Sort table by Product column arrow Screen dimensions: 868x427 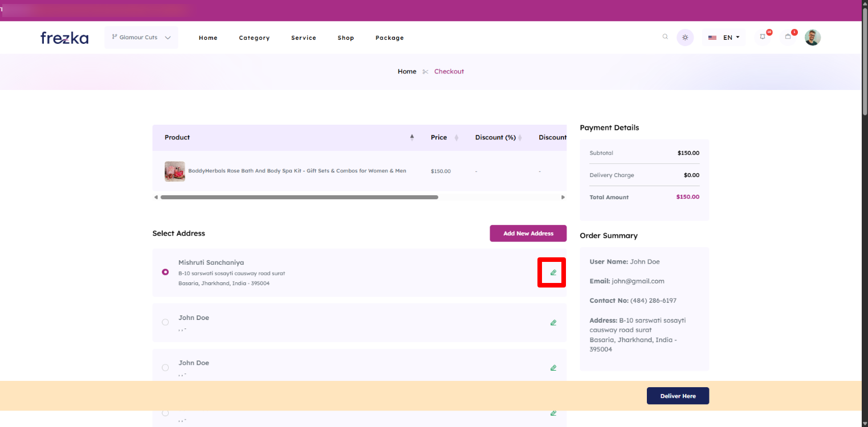pos(412,137)
